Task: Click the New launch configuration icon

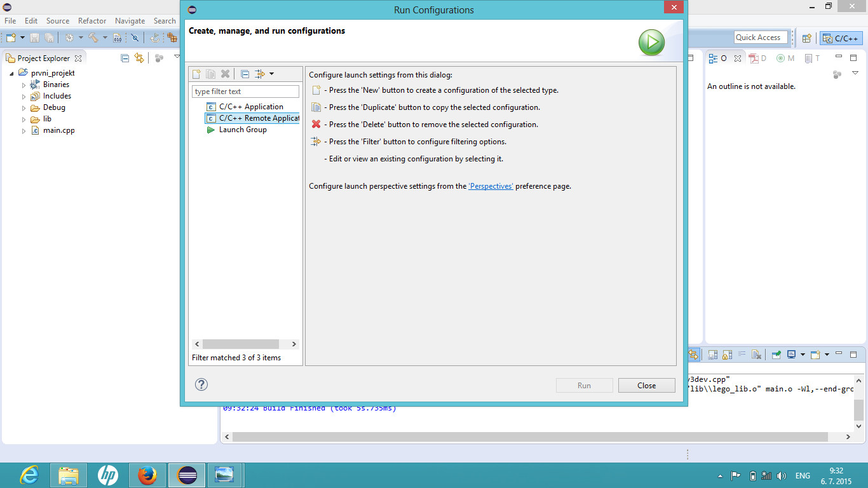Action: click(196, 74)
